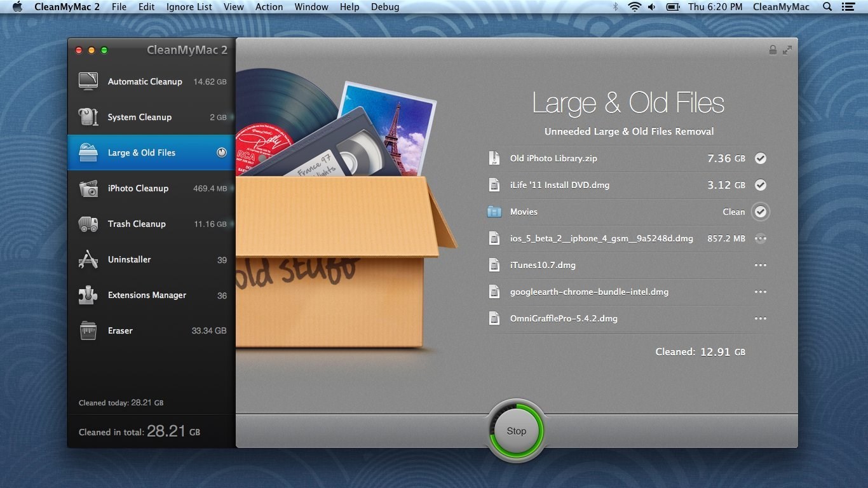This screenshot has width=868, height=488.
Task: Click the Cleaned: 12.91 GB total
Action: click(x=700, y=351)
